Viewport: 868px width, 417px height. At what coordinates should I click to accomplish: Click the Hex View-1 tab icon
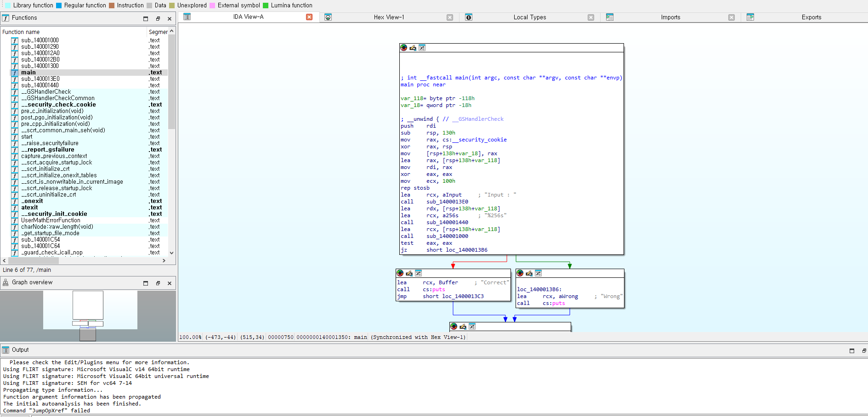(328, 17)
